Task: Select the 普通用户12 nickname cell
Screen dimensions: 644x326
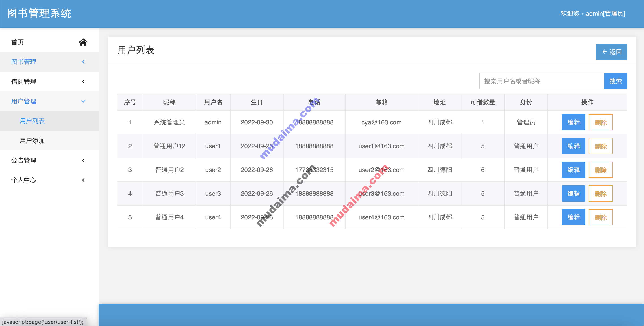Action: (169, 146)
